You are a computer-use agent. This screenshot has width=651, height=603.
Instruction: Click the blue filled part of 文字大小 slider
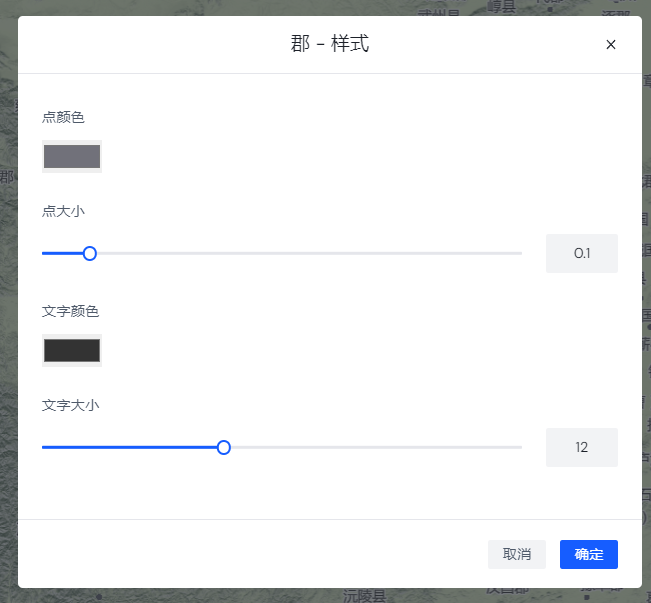pyautogui.click(x=130, y=448)
